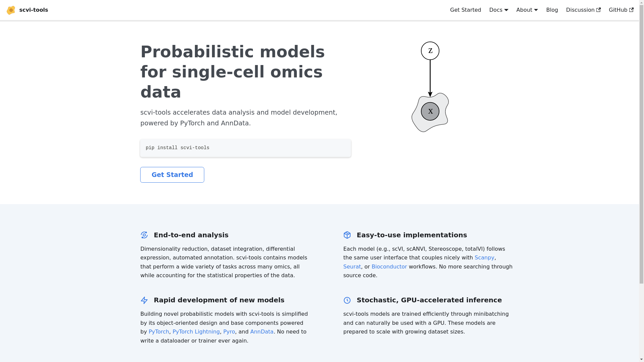This screenshot has height=362, width=644.
Task: Follow the Scanpy link
Action: [484, 258]
